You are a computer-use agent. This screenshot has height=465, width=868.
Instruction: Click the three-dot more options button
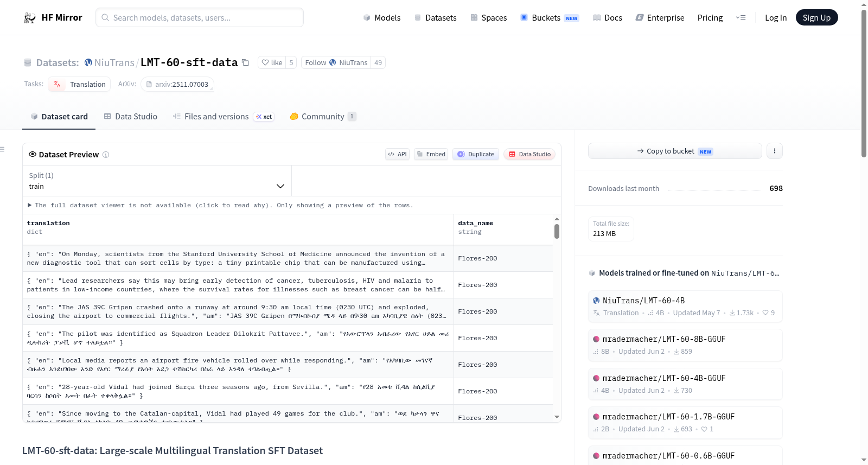point(775,151)
